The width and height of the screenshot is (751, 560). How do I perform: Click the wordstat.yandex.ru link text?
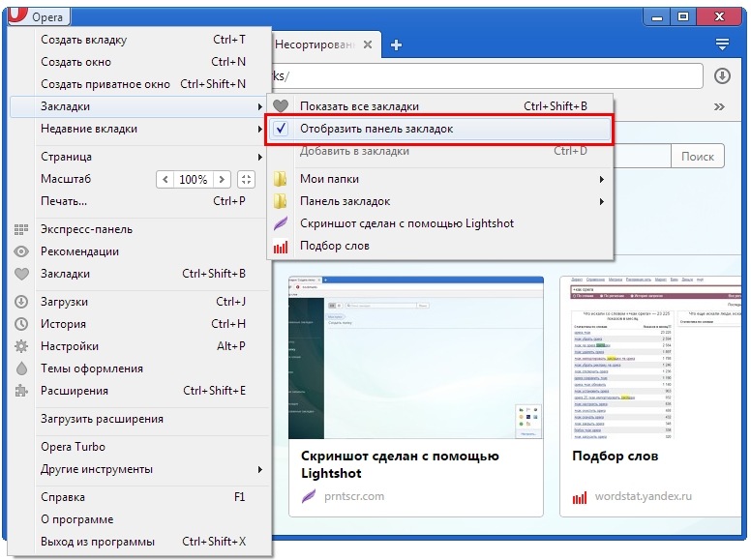coord(644,496)
